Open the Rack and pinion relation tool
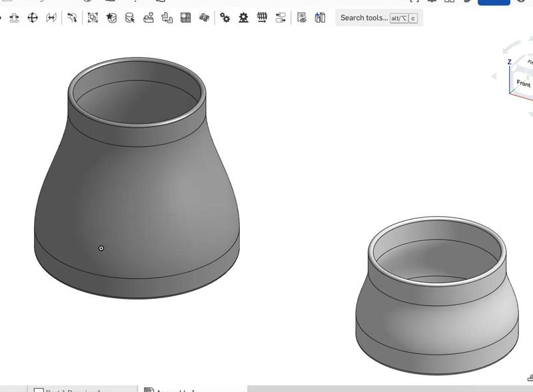Viewport: 533px width, 392px height. click(244, 18)
